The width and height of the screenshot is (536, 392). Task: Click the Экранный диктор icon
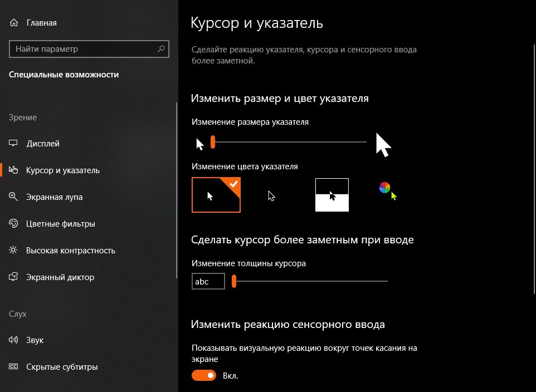14,277
